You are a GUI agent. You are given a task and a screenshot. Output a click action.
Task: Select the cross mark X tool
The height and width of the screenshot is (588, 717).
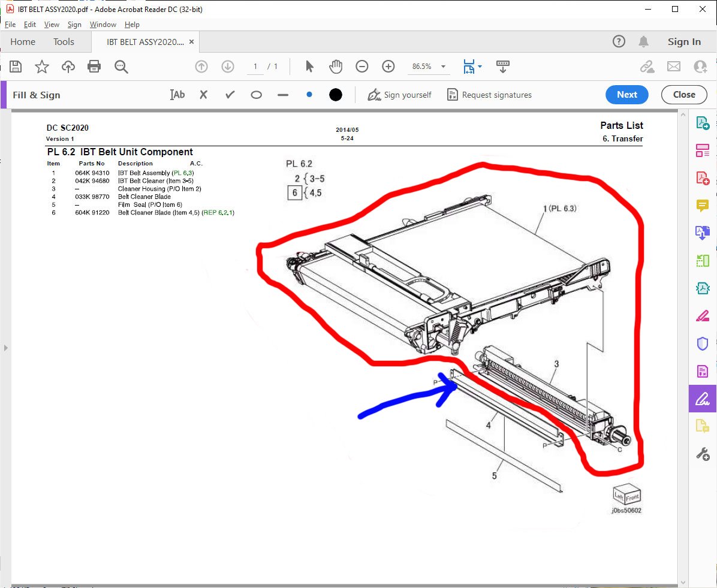tap(204, 95)
